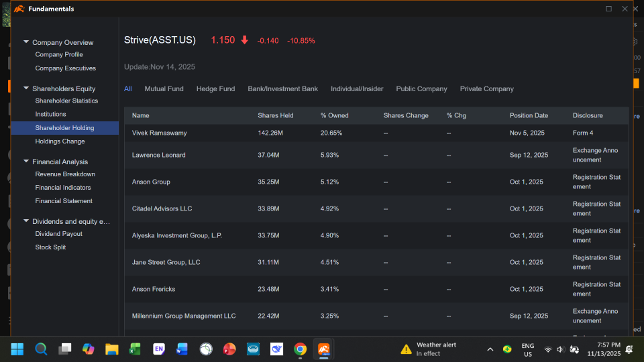Open Dividend Payout page
Image resolution: width=644 pixels, height=362 pixels.
[x=59, y=234]
